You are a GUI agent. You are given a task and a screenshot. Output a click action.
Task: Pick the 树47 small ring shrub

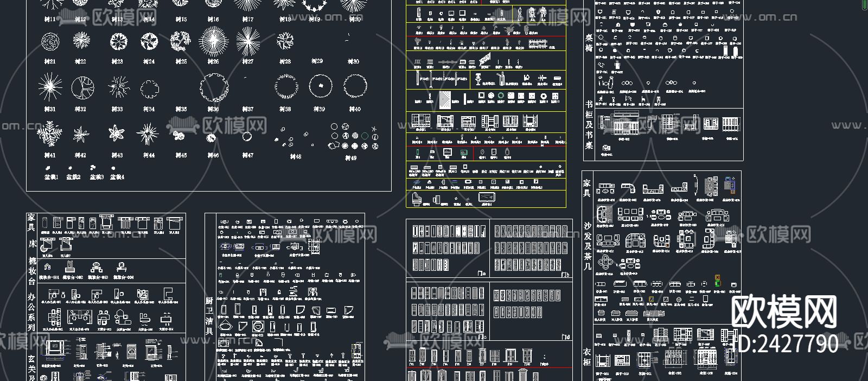[x=247, y=137]
